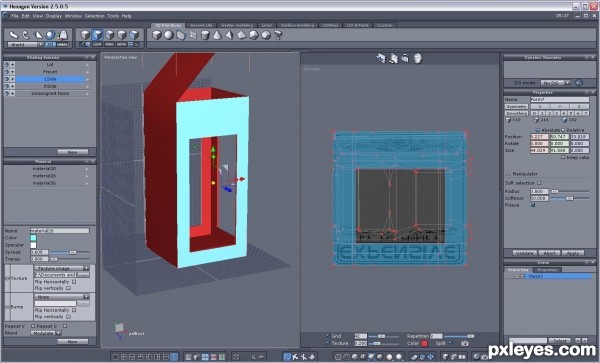600x363 pixels.
Task: Open the Texture image dropdown
Action: click(62, 268)
